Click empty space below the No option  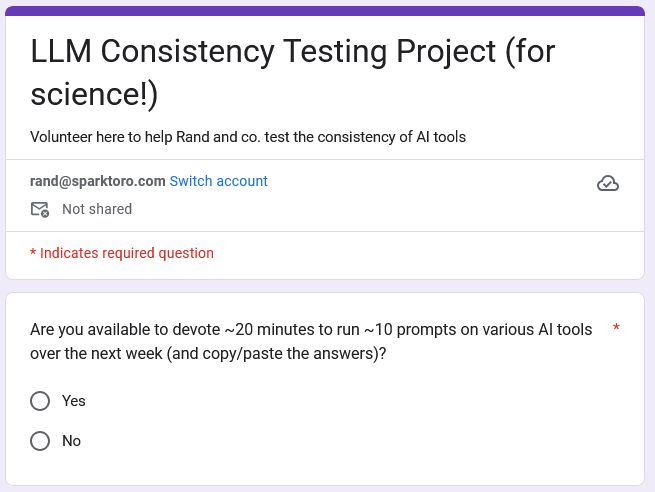click(325, 470)
